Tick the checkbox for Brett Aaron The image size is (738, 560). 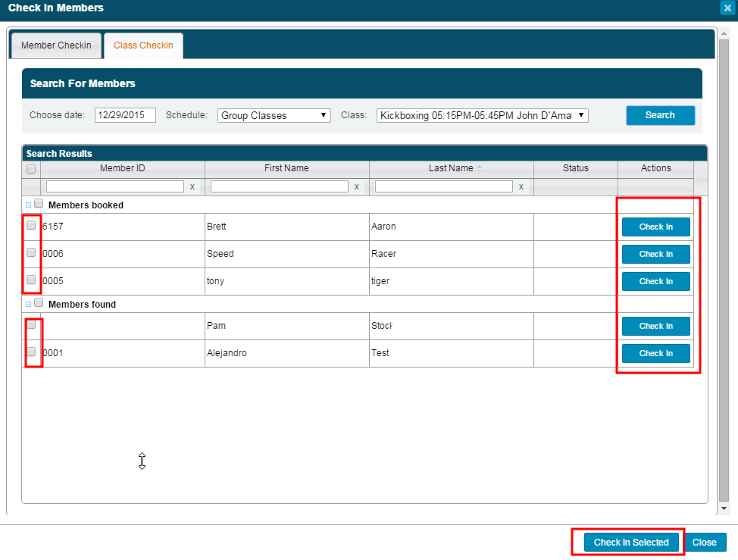coord(31,225)
